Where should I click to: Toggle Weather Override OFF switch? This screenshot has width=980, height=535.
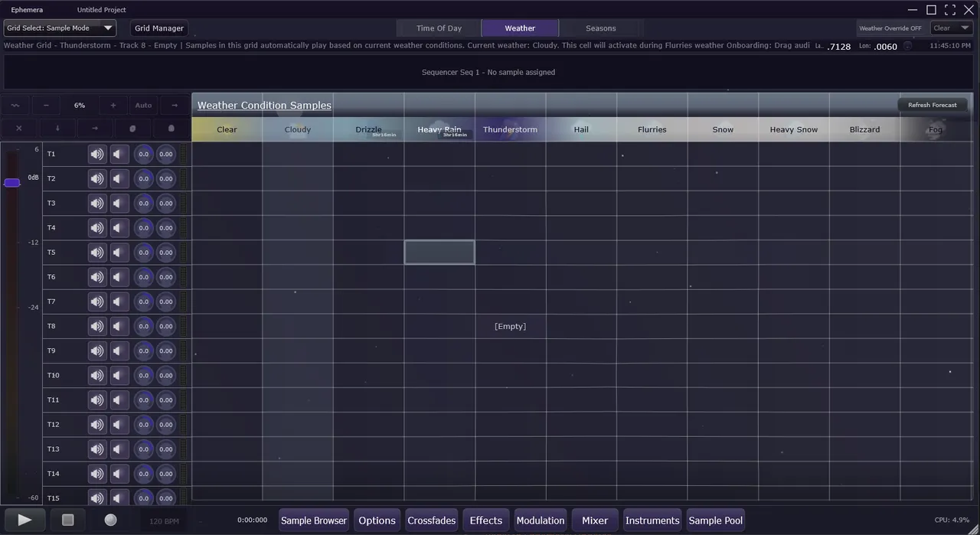(890, 28)
